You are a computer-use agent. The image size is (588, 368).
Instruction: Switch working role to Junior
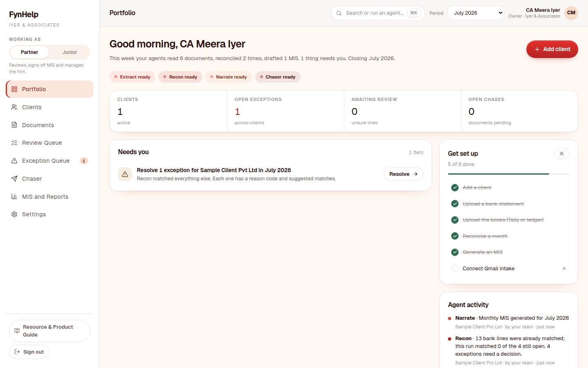click(69, 52)
